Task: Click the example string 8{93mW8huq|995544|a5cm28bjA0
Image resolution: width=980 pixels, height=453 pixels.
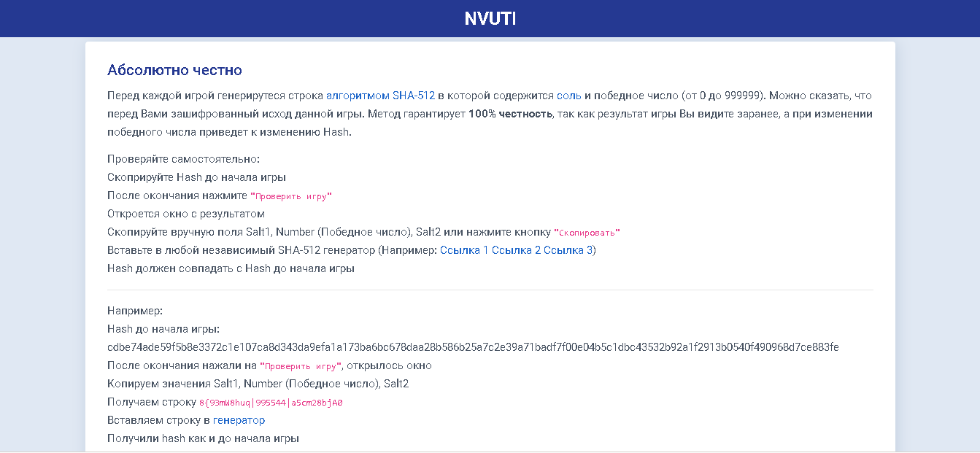Action: [x=271, y=403]
